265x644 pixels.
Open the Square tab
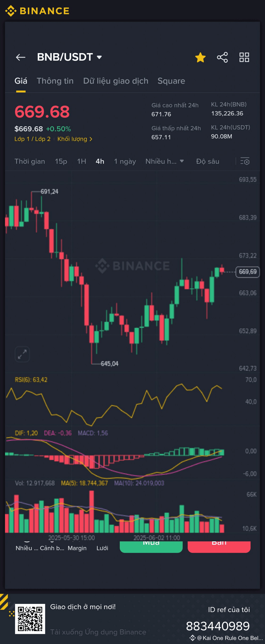171,81
